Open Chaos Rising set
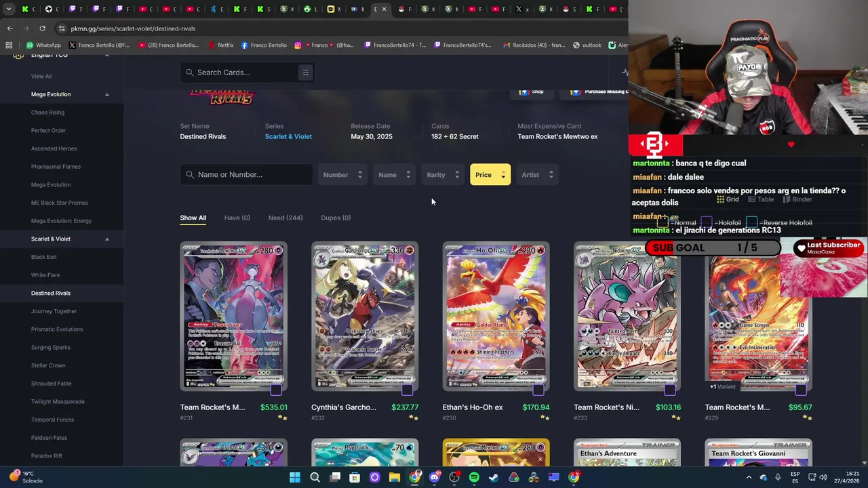The width and height of the screenshot is (868, 488). 47,113
